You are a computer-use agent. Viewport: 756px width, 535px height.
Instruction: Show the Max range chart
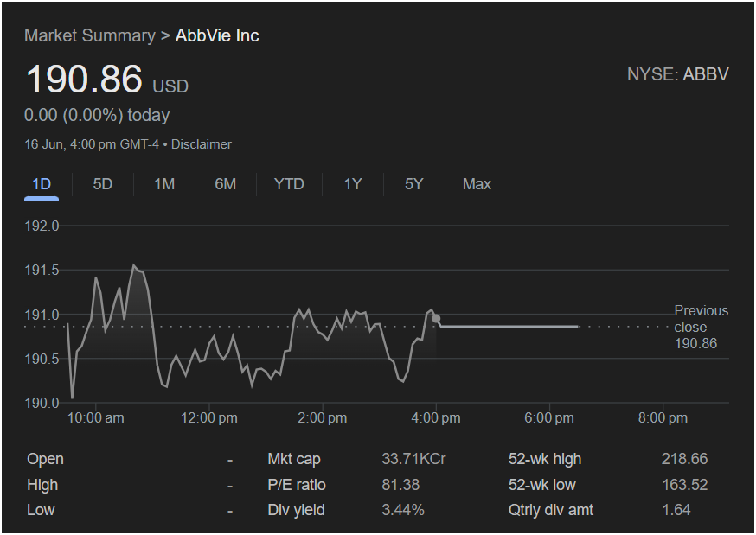[477, 184]
